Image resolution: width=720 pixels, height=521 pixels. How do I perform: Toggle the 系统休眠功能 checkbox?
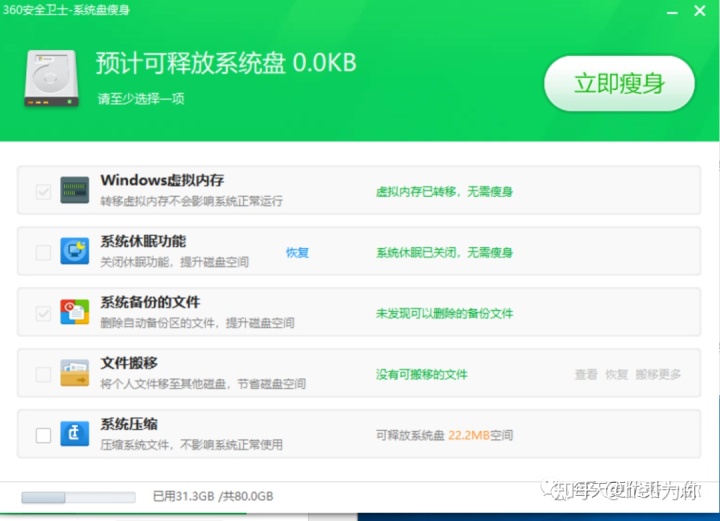(43, 252)
